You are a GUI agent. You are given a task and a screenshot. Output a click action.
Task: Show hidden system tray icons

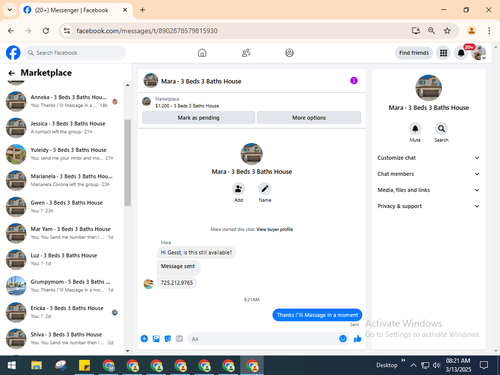[x=413, y=365]
